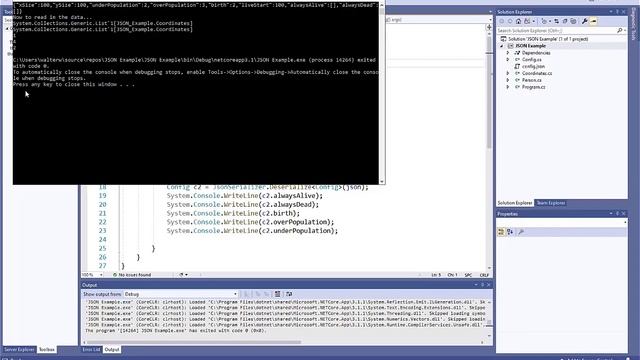Expand the Coordinates.cs node
Screen dimensions: 640x360
point(508,73)
